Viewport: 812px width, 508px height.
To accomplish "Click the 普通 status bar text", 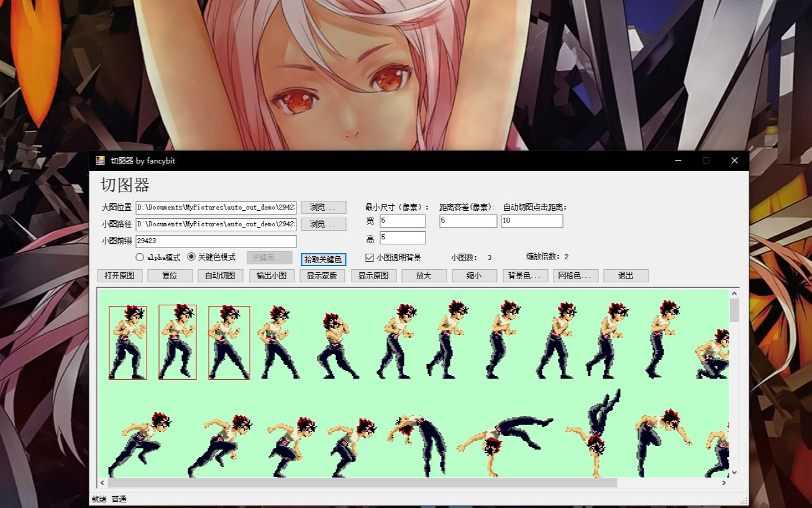I will 119,499.
